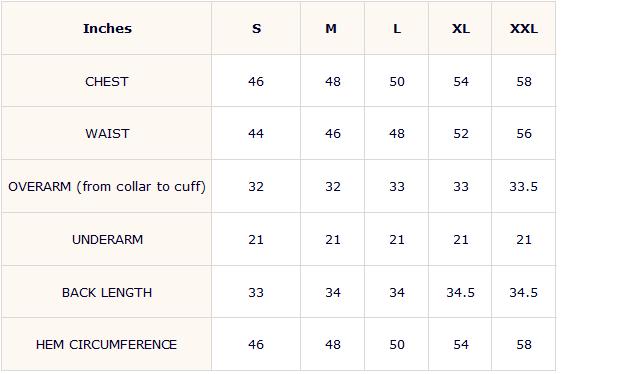The width and height of the screenshot is (623, 374).
Task: Select the M size column header
Action: coord(331,29)
